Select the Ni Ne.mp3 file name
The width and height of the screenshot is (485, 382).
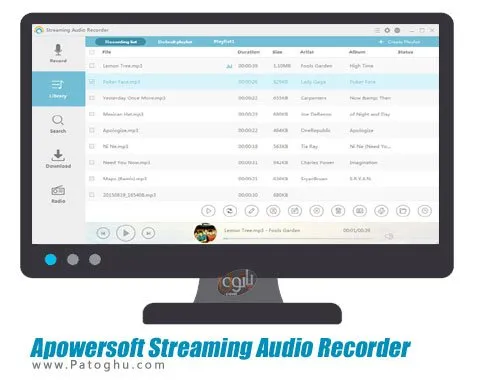tap(115, 146)
